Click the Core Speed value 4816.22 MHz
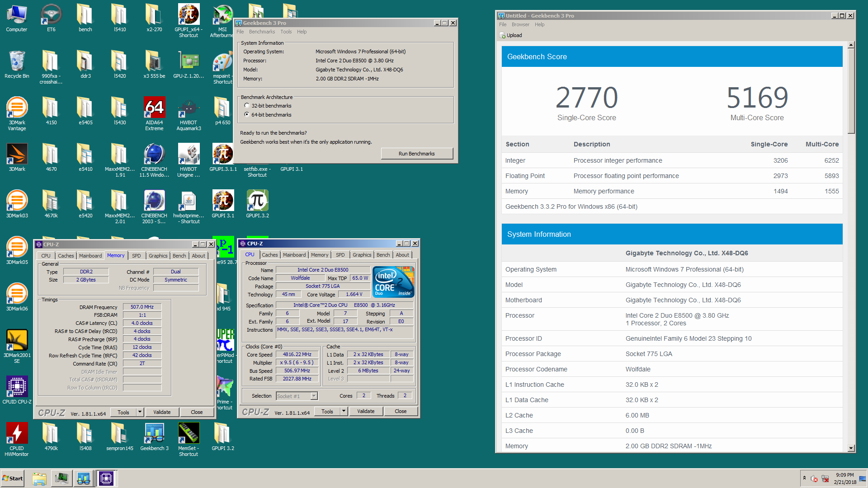This screenshot has width=868, height=488. click(297, 355)
